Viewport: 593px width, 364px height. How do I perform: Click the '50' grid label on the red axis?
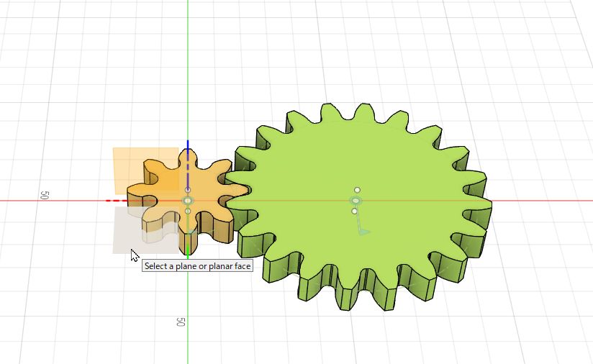44,195
